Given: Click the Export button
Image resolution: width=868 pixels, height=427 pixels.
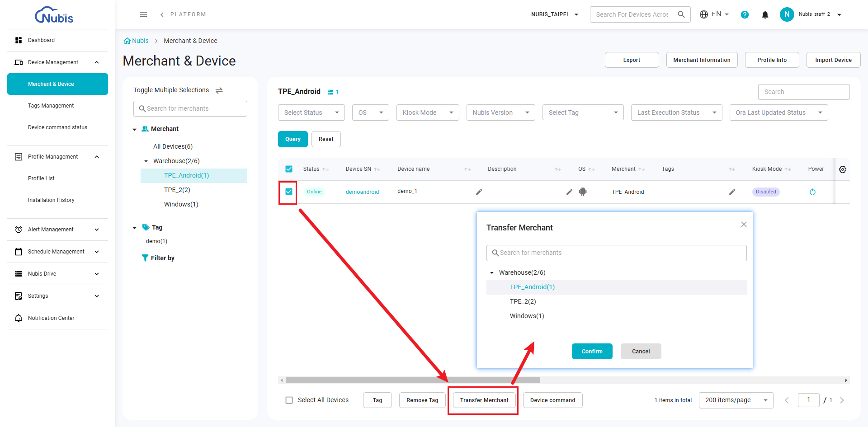Looking at the screenshot, I should [632, 60].
